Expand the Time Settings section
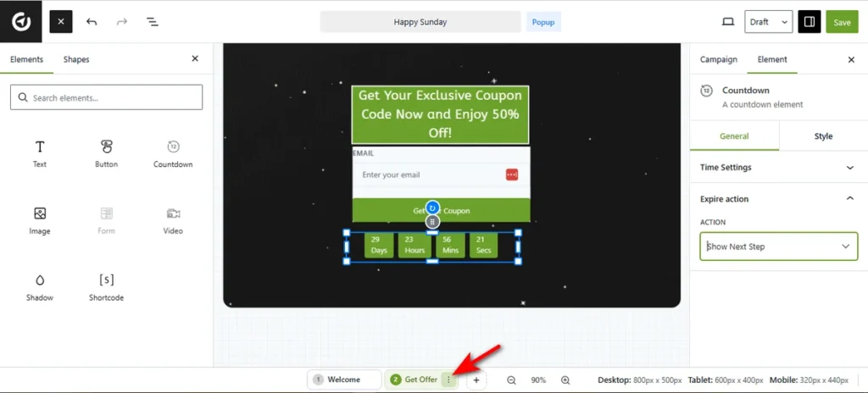868x393 pixels. click(779, 167)
